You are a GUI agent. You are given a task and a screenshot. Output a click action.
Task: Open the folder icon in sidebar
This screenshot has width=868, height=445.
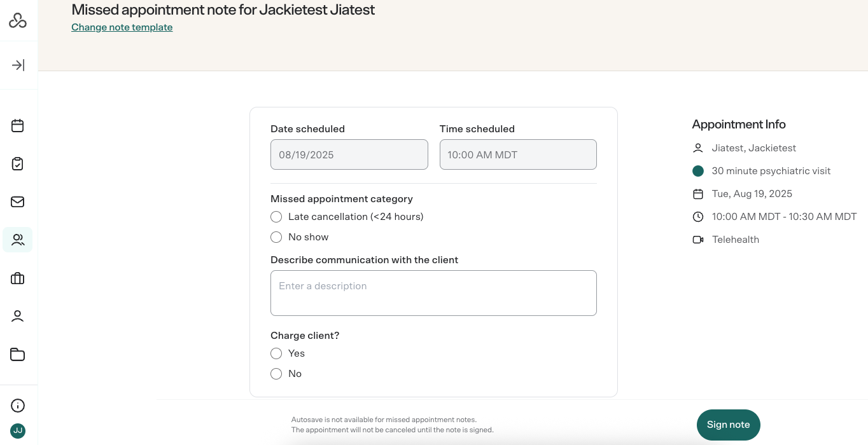click(x=18, y=355)
